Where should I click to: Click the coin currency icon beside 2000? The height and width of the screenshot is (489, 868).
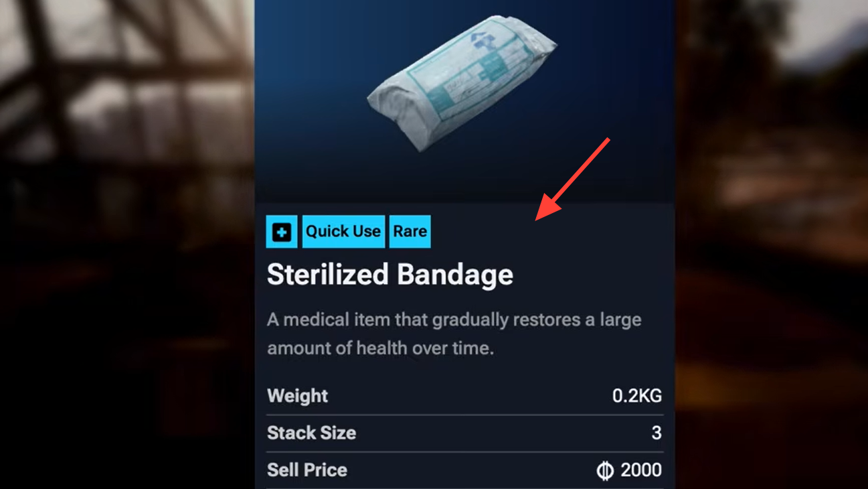(x=605, y=471)
